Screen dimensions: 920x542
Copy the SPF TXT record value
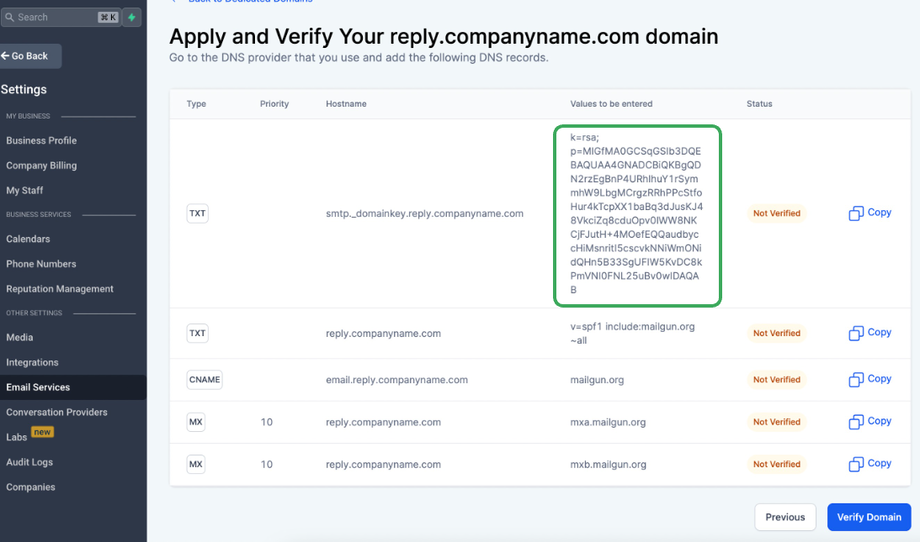[x=869, y=333]
